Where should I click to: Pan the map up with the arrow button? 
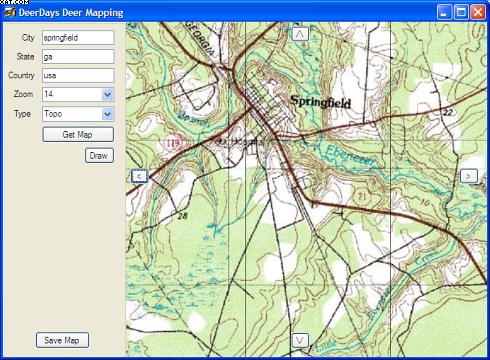300,34
